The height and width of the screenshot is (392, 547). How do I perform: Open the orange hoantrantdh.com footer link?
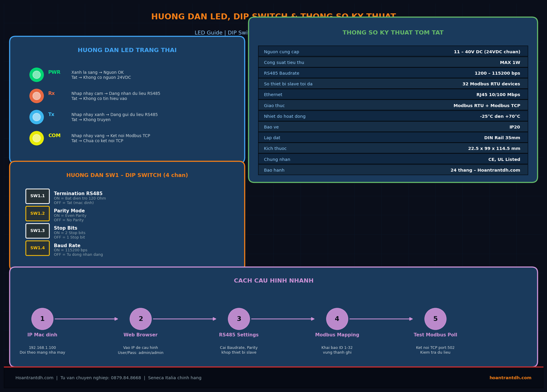coord(510,378)
